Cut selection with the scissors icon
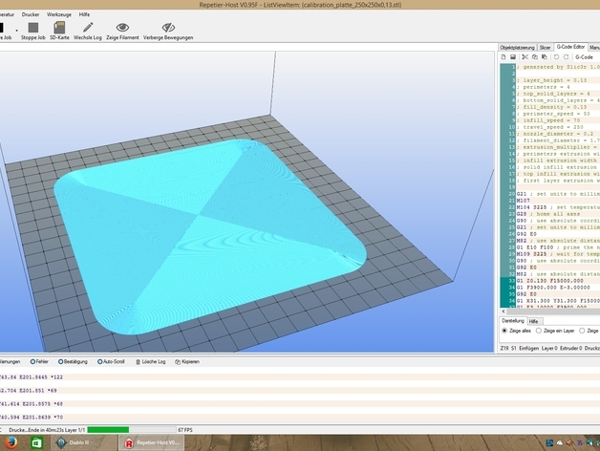600x451 pixels. tap(525, 57)
